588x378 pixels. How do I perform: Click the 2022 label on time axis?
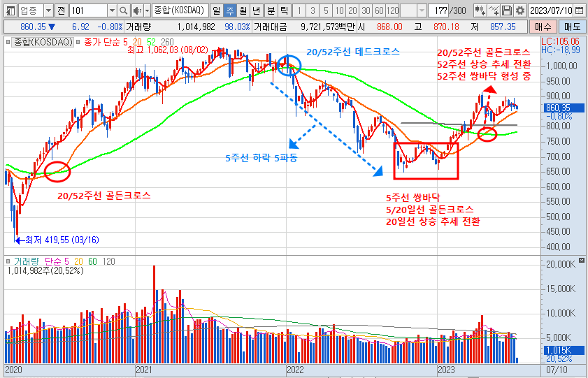click(x=295, y=370)
